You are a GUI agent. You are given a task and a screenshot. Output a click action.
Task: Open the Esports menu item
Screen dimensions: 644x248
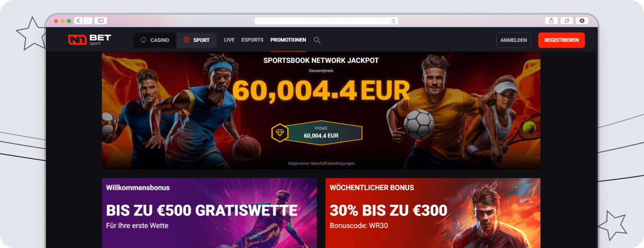[x=252, y=40]
